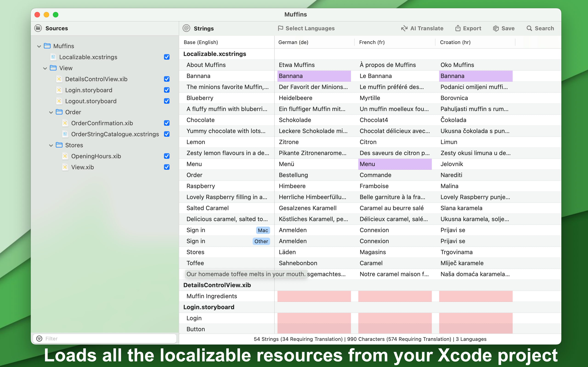The height and width of the screenshot is (367, 588).
Task: Click the AI Translate arrows icon
Action: pos(404,28)
